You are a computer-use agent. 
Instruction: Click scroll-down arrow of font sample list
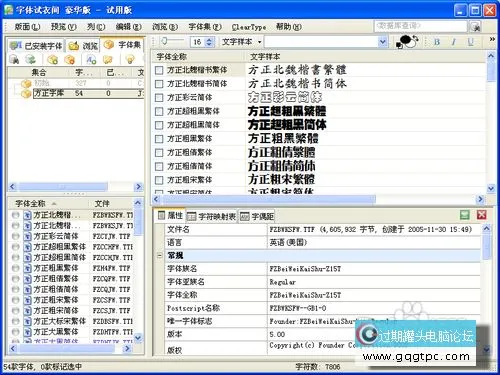coord(491,189)
